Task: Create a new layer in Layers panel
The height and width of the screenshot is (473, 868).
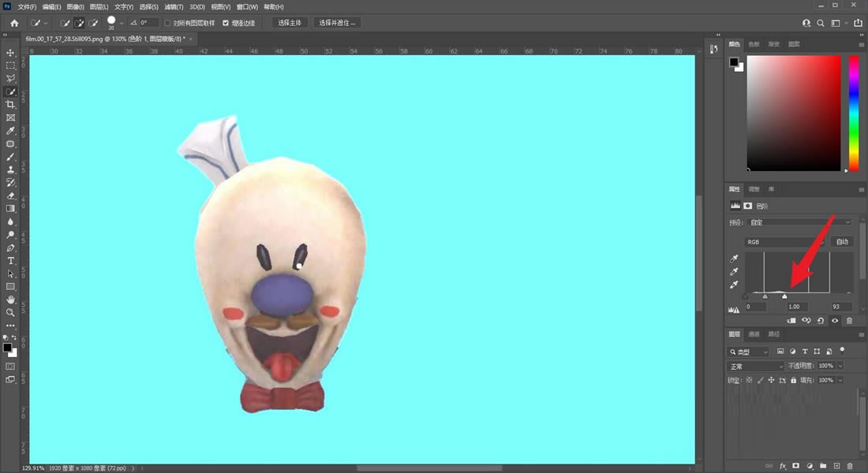Action: pos(836,467)
